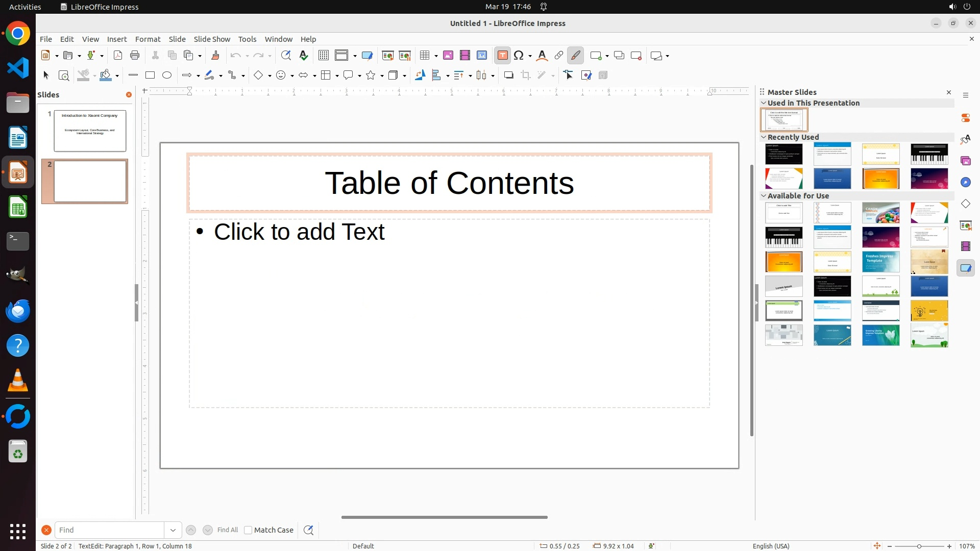Select slide 1 thumbnail in Slides panel

pyautogui.click(x=90, y=131)
